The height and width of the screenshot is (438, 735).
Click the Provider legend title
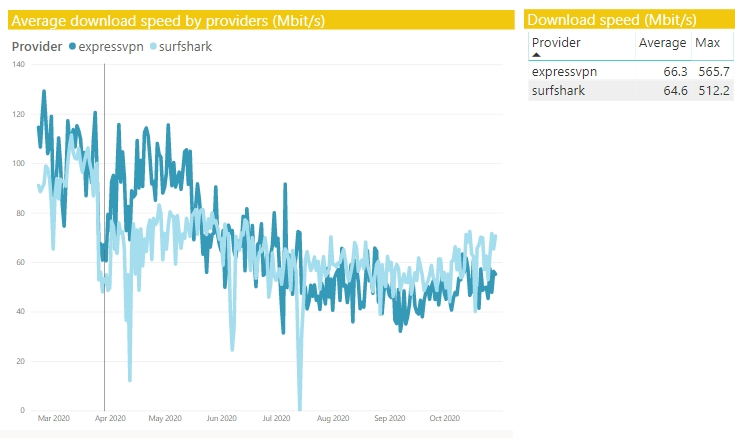(x=37, y=46)
